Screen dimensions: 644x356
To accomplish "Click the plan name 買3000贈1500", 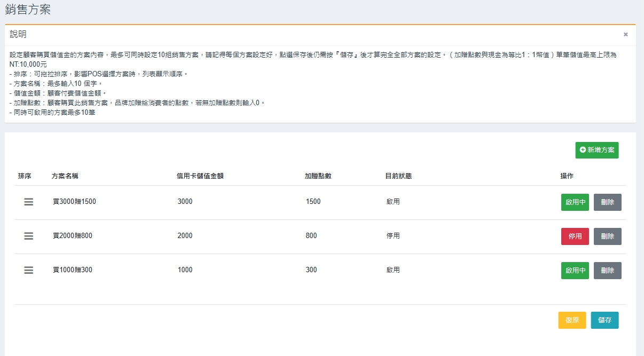I will (74, 202).
